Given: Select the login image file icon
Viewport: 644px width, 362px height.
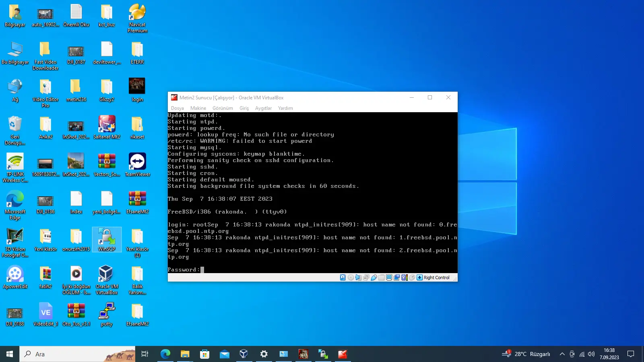Looking at the screenshot, I should (137, 90).
